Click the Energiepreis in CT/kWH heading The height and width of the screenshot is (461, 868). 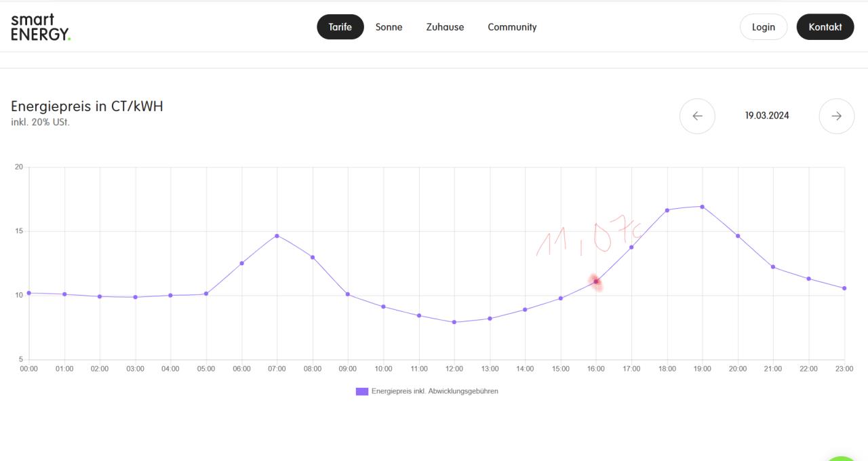pos(87,106)
